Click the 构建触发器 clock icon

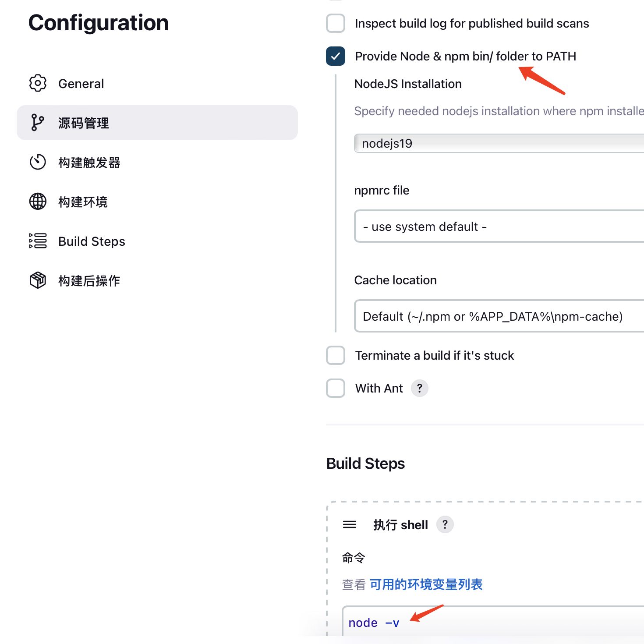point(38,162)
